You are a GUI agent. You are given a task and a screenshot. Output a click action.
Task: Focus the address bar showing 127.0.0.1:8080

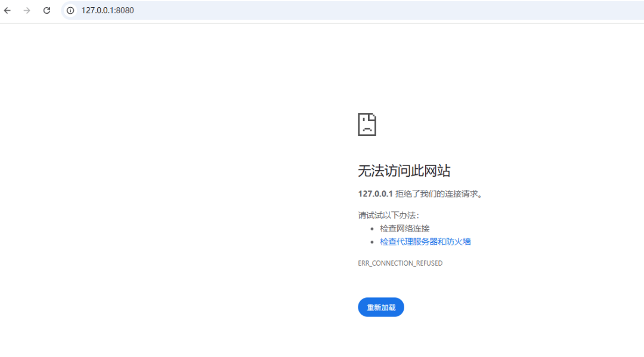(353, 10)
